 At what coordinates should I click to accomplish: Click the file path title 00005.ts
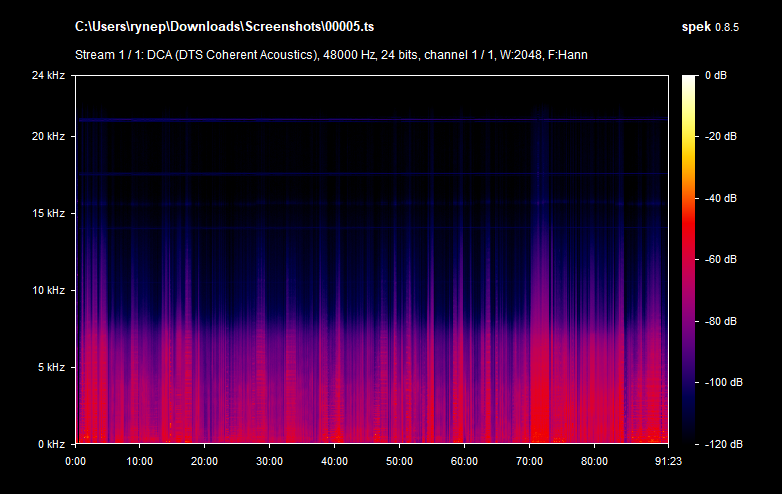232,25
